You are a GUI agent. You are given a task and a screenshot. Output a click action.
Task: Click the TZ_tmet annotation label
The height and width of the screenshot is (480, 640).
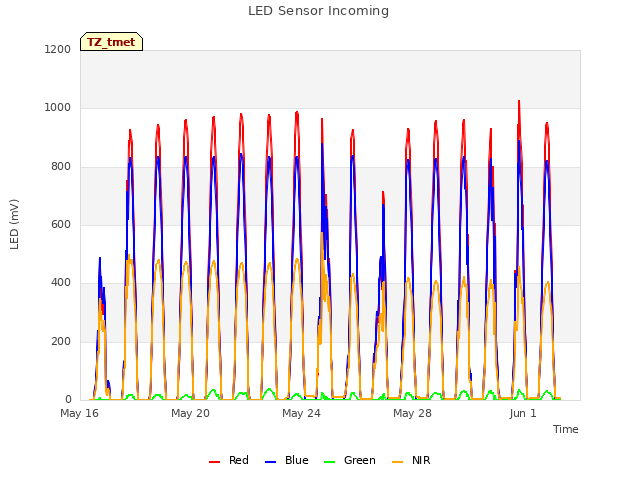tap(111, 42)
